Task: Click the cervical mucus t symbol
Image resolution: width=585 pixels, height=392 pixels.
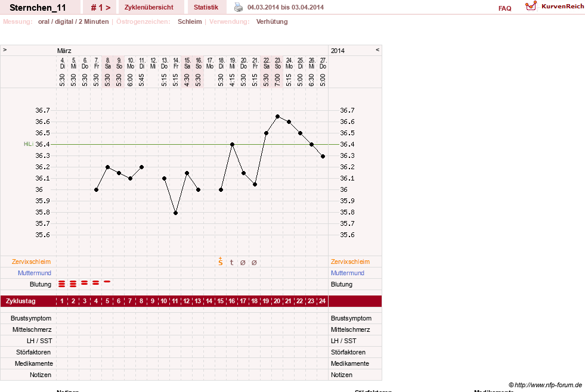Action: 232,262
